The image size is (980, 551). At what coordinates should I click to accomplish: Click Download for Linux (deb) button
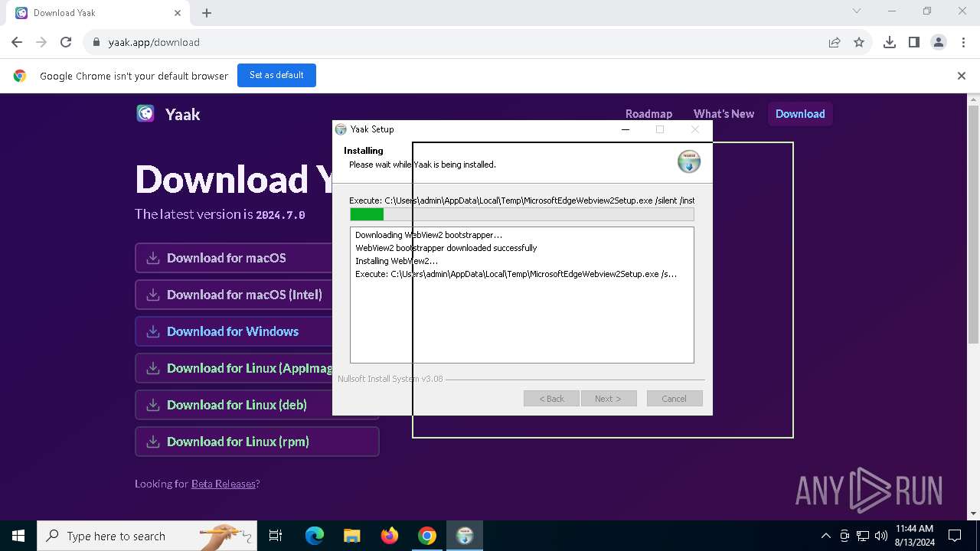(234, 405)
